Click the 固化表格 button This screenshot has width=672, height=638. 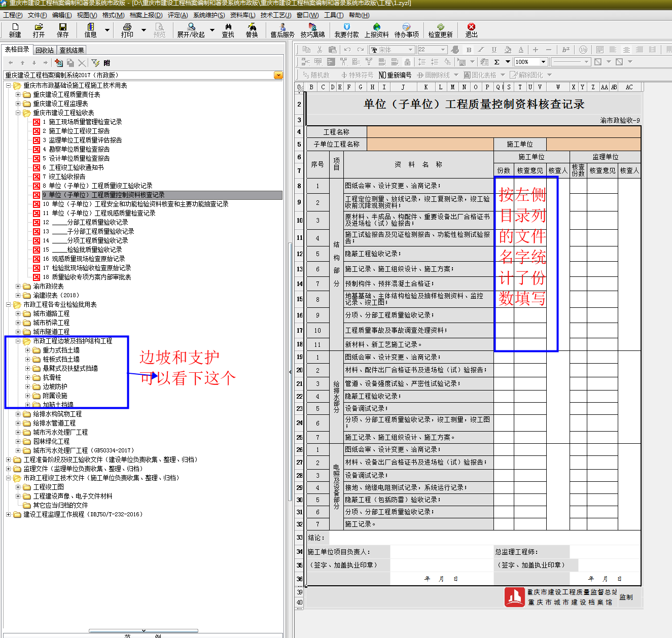coord(480,75)
